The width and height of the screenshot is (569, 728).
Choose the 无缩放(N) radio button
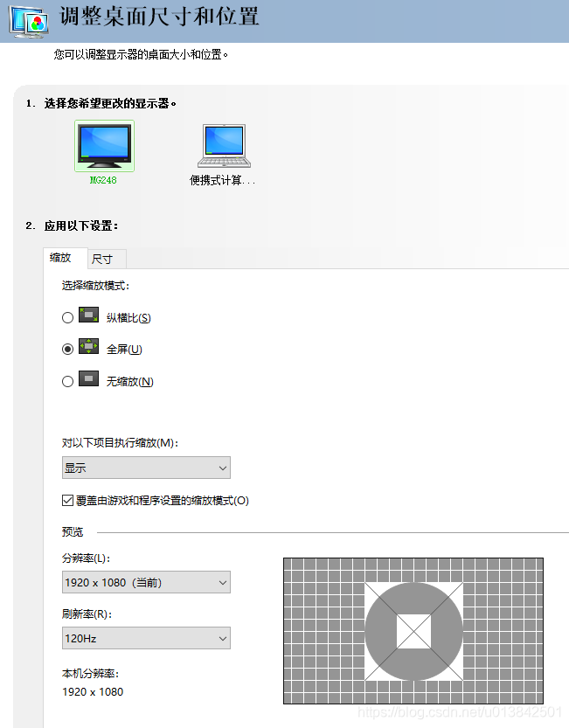68,382
